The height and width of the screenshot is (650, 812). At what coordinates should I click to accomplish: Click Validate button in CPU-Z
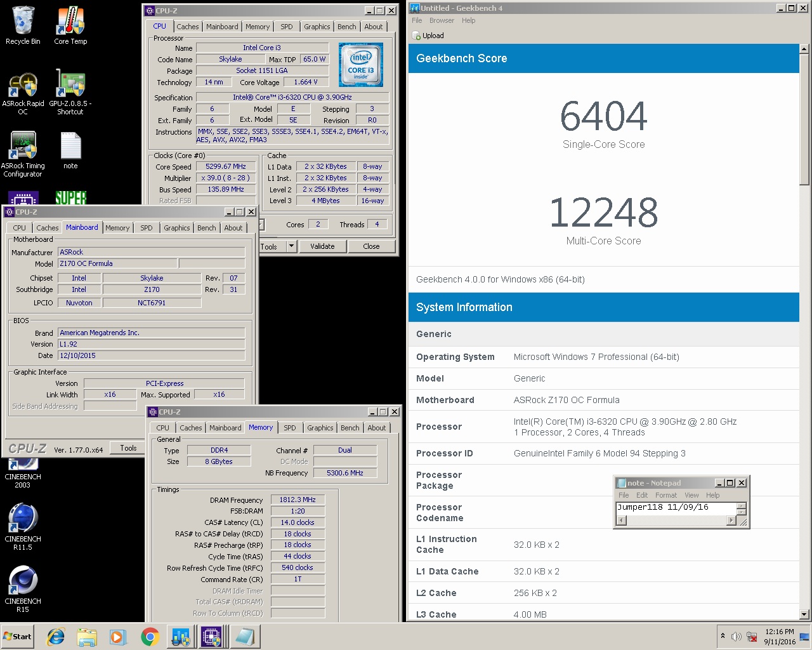click(322, 246)
